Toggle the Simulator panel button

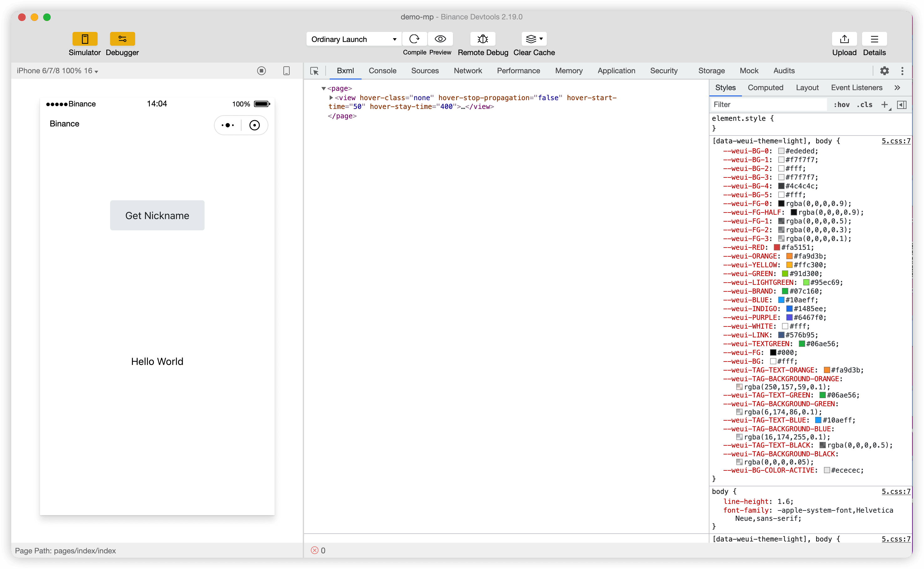pyautogui.click(x=85, y=39)
